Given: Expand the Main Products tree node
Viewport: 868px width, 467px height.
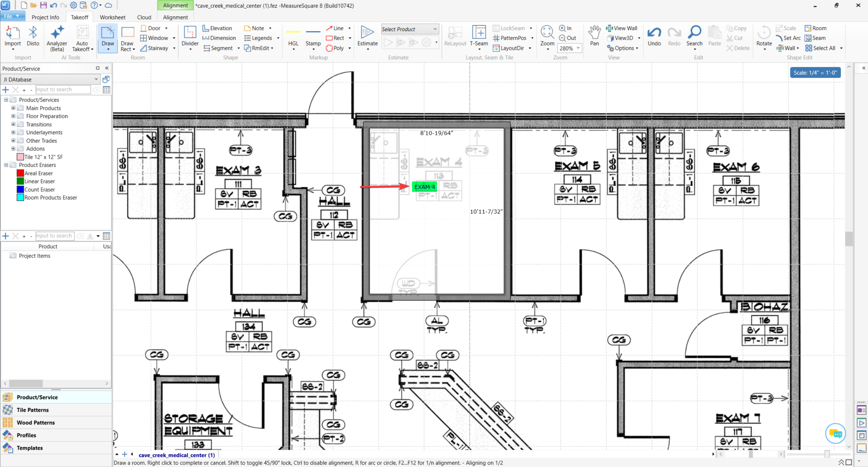Looking at the screenshot, I should coord(13,108).
